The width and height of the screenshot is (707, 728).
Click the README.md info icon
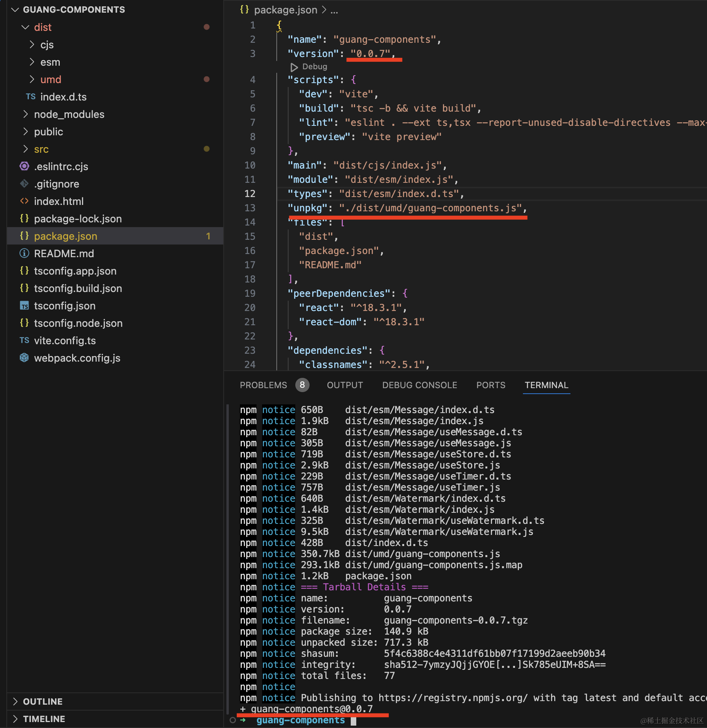pyautogui.click(x=24, y=253)
